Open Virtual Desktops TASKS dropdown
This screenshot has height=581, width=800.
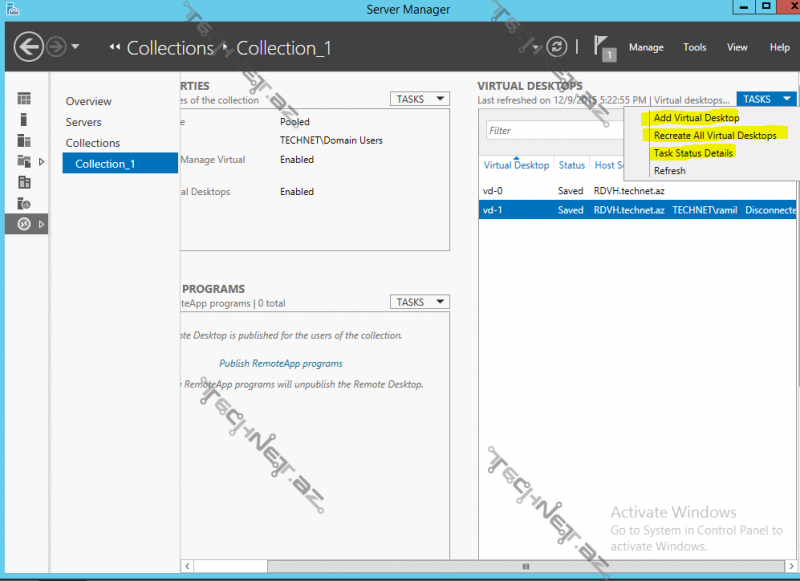pyautogui.click(x=766, y=99)
